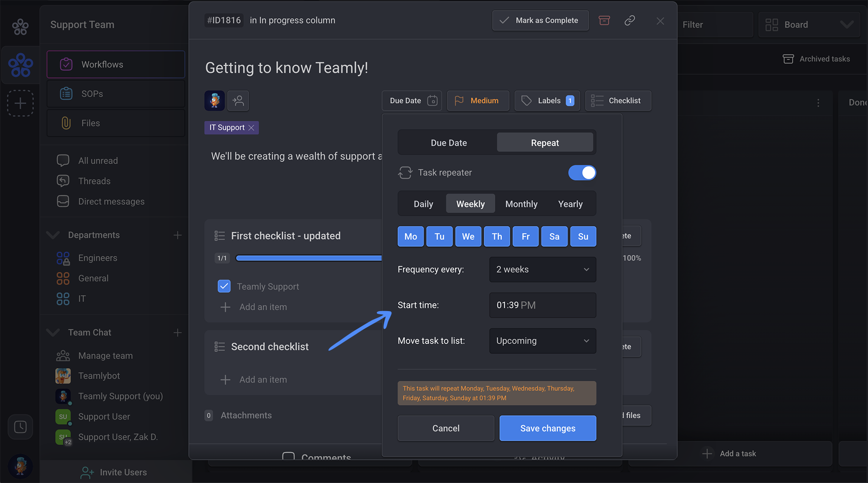The height and width of the screenshot is (483, 868).
Task: Collapse the Departments section
Action: tap(53, 235)
